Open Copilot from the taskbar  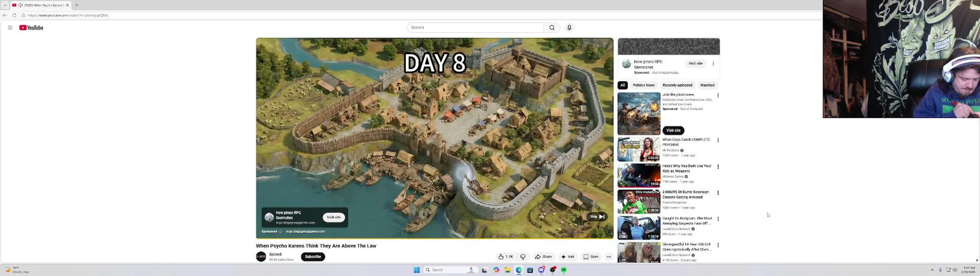(x=496, y=270)
